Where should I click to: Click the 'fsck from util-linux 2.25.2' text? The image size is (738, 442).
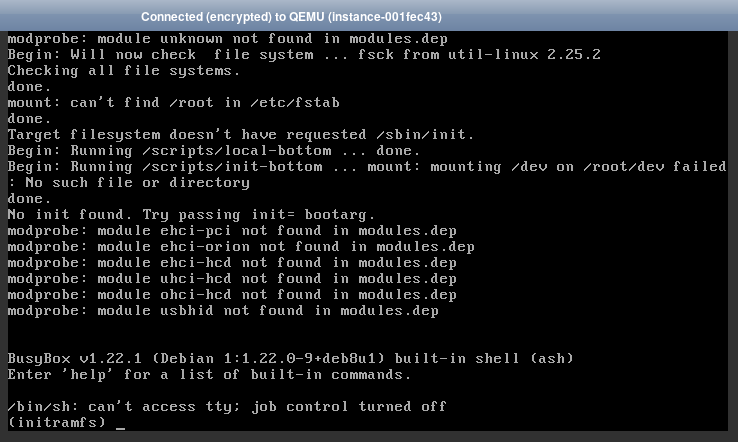479,55
